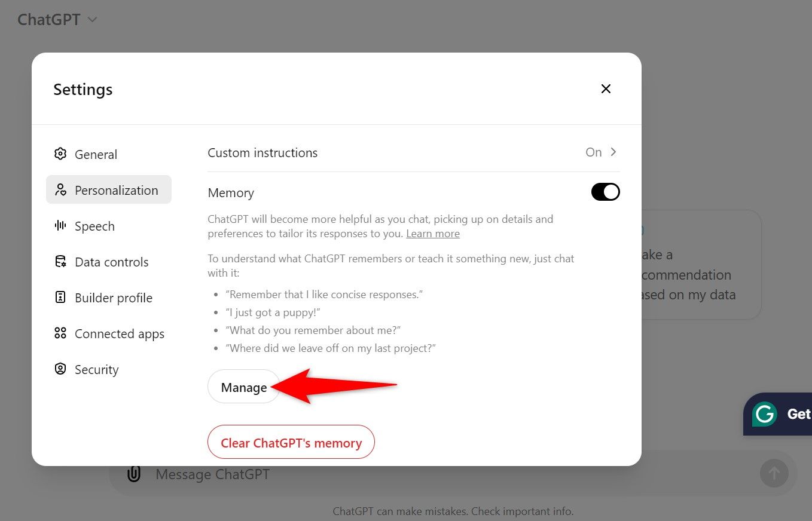812x521 pixels.
Task: Click the Builder profile badge icon
Action: [x=60, y=298]
